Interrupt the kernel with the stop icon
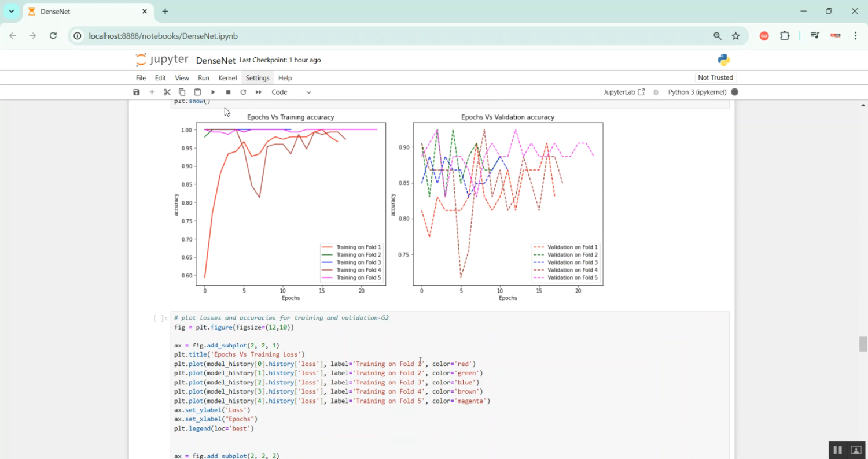This screenshot has height=459, width=868. pyautogui.click(x=228, y=92)
